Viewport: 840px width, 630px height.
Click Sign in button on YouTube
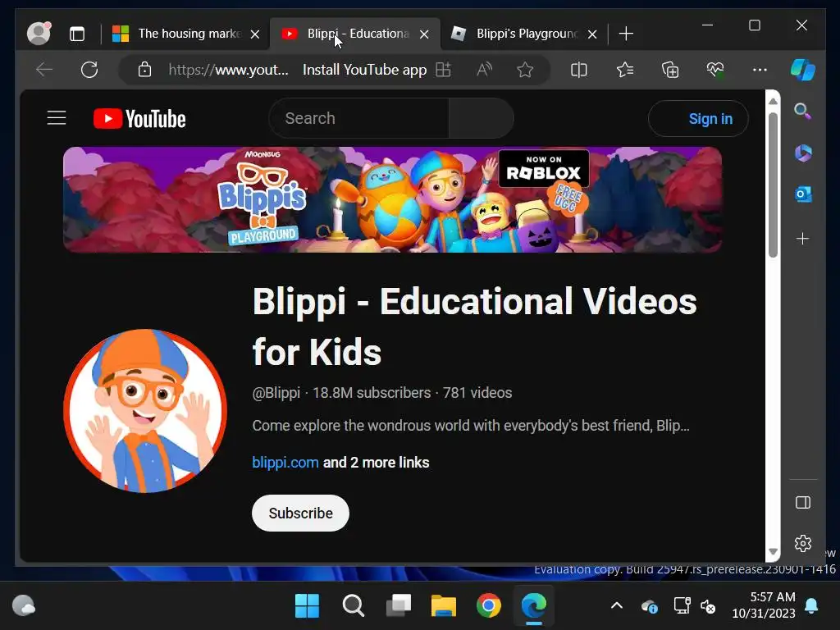[699, 118]
